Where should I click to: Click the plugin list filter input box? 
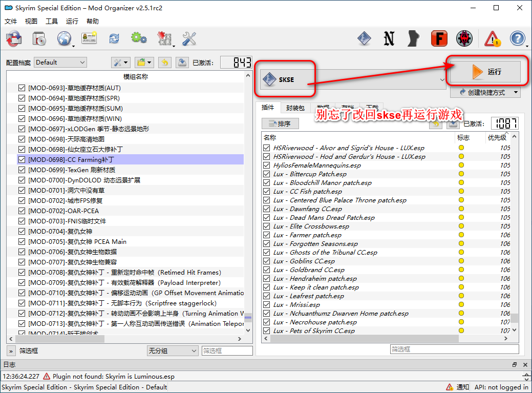click(x=454, y=349)
